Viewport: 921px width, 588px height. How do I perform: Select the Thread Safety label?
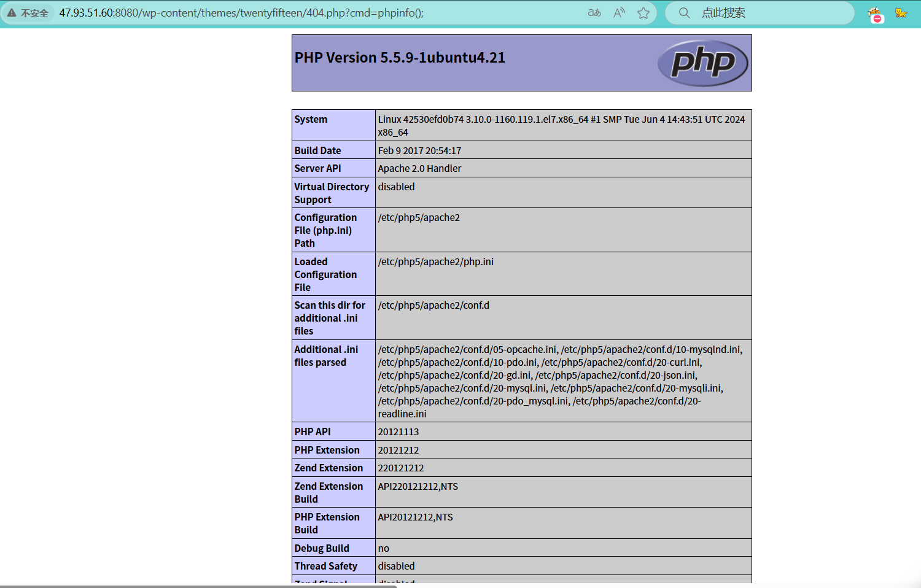click(x=325, y=566)
